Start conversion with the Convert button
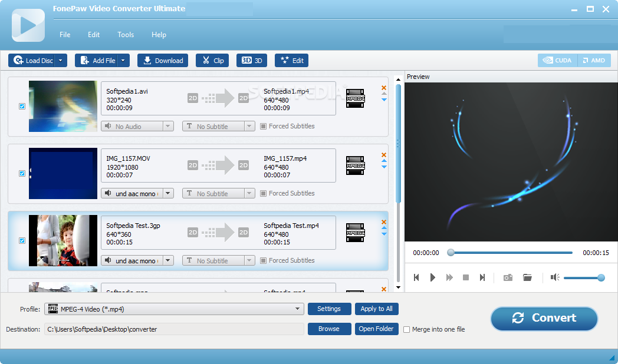Screen dimensions: 618x364 click(544, 318)
